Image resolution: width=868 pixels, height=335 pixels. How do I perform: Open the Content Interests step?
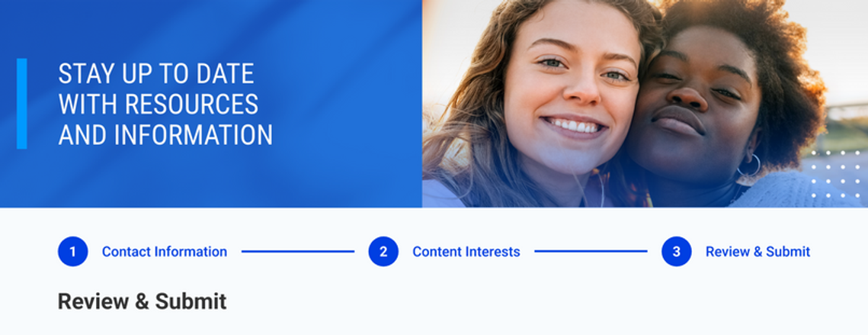coord(466,252)
